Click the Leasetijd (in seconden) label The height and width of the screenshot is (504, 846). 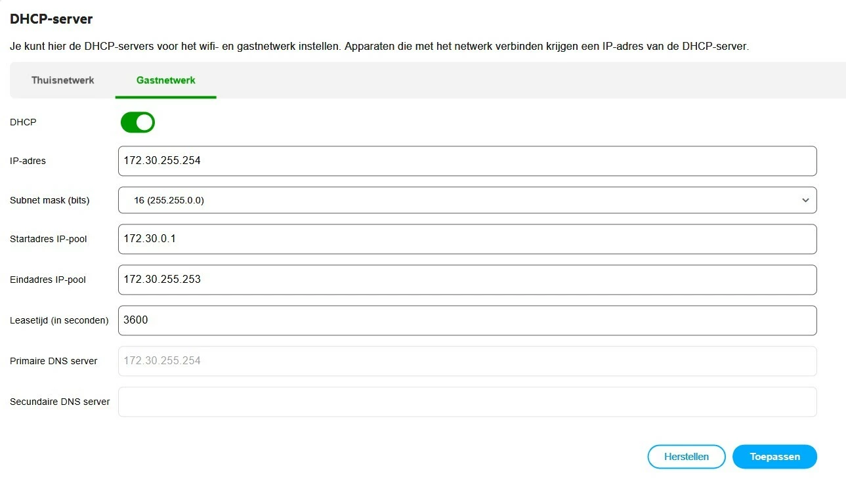(59, 320)
